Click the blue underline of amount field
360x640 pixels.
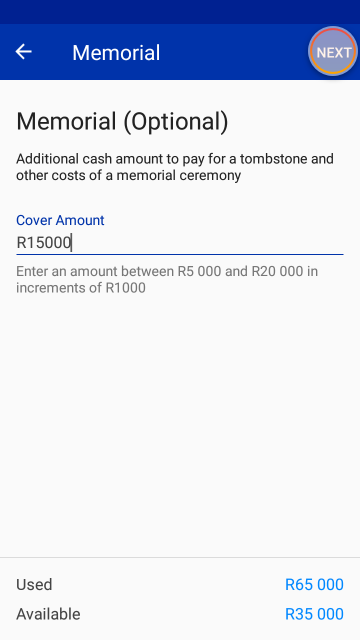coord(180,254)
